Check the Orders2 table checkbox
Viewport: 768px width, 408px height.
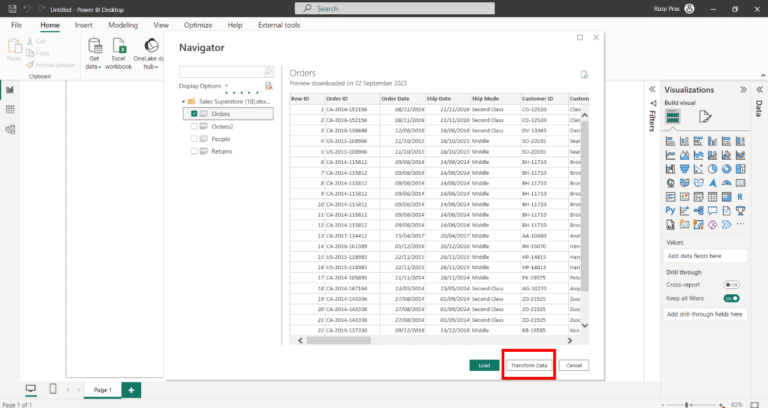pyautogui.click(x=194, y=126)
